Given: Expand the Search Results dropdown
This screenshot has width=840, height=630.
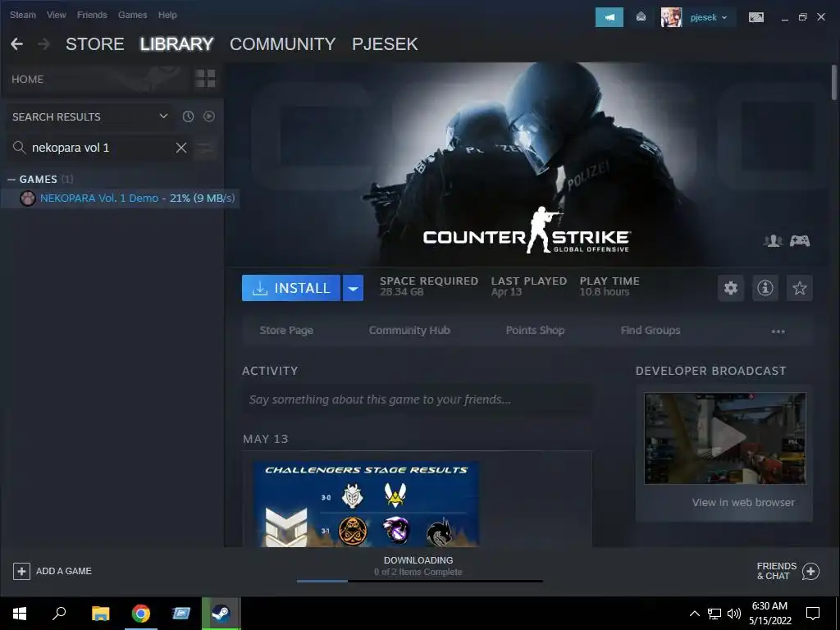Looking at the screenshot, I should click(x=163, y=116).
